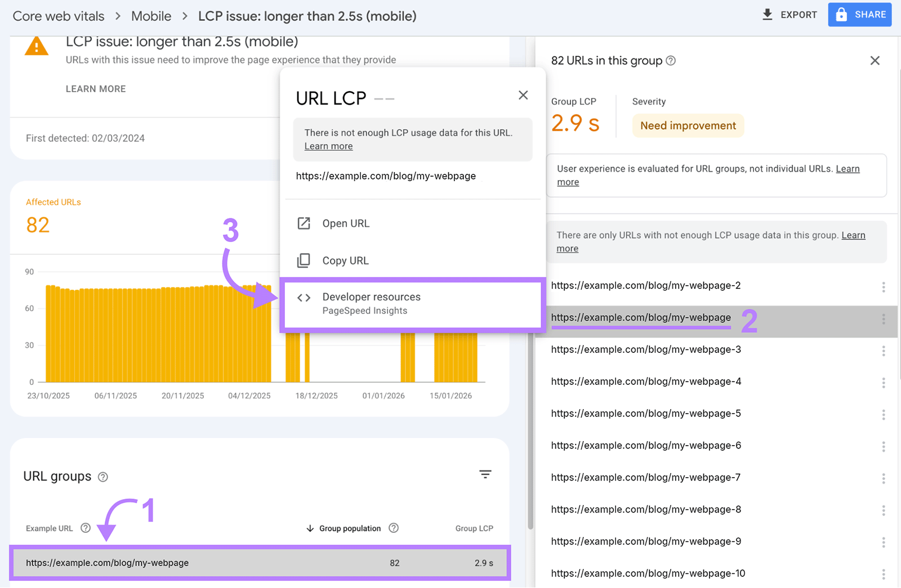Open three-dot menu beside my-webpage-10

(x=883, y=574)
